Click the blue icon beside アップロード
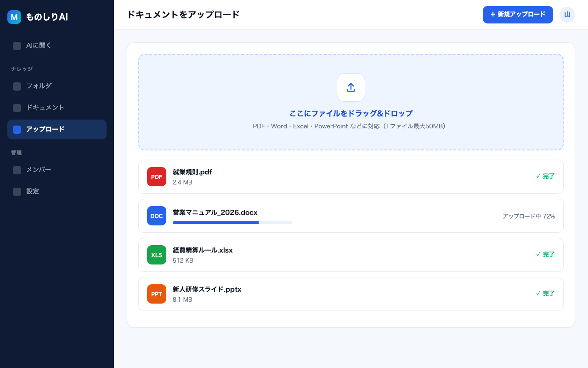588x368 pixels. coord(17,130)
